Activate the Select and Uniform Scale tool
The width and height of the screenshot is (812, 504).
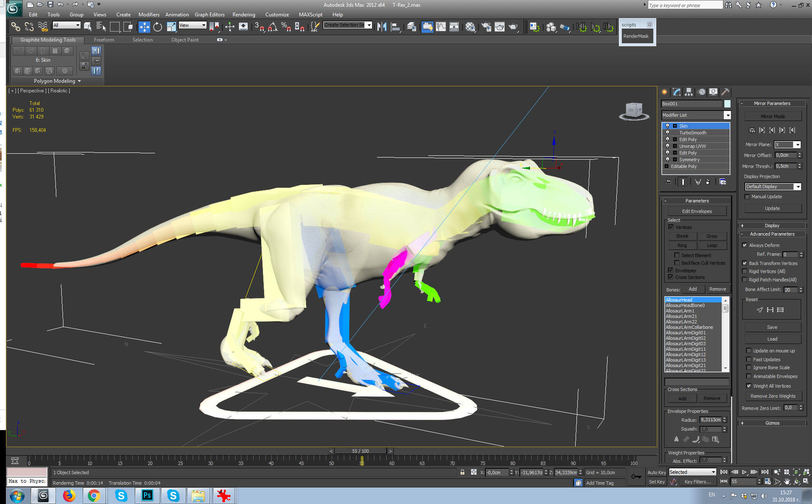click(172, 27)
